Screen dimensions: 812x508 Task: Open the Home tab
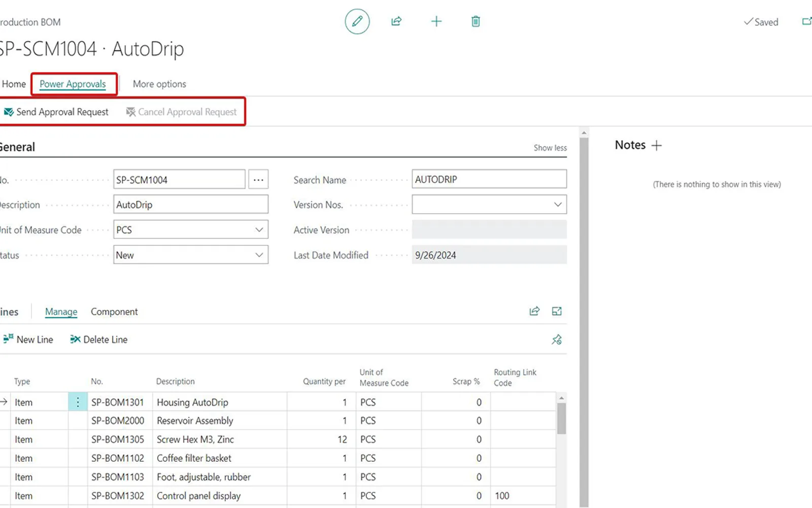tap(14, 84)
